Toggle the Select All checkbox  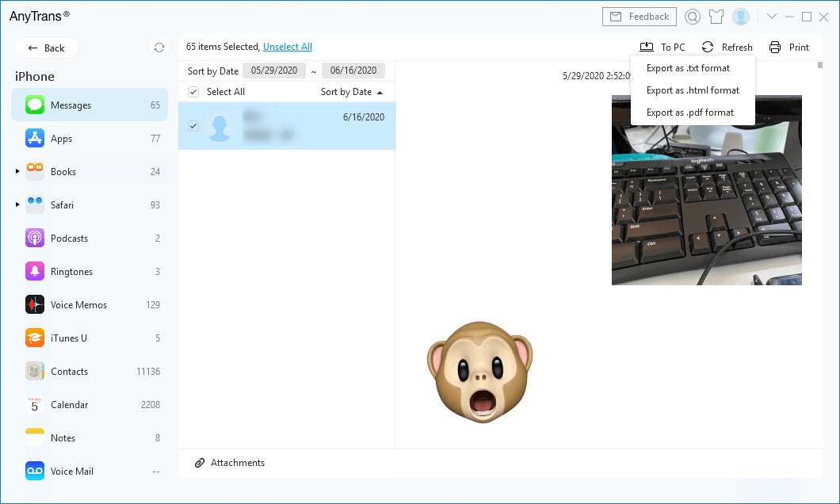point(193,92)
